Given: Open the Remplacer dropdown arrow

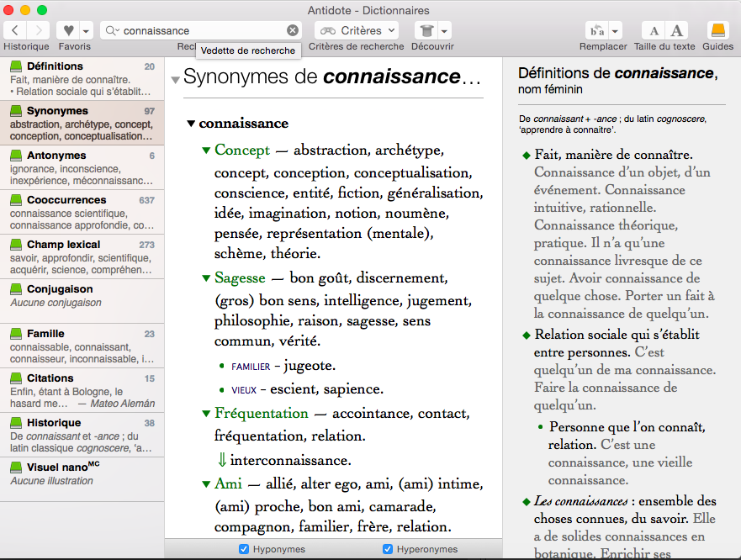Looking at the screenshot, I should tap(615, 31).
